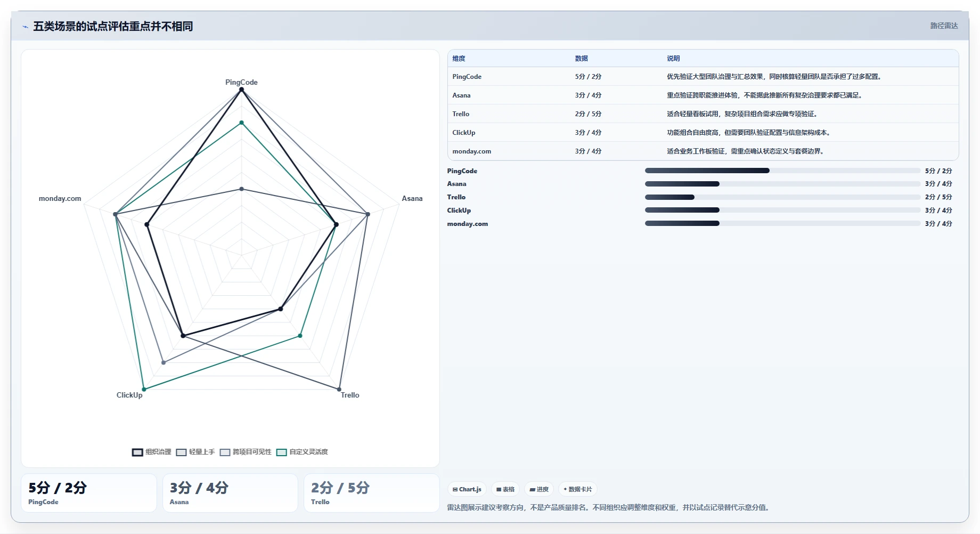The width and height of the screenshot is (980, 534).
Task: Open the Trello 2分 / 5分 data card
Action: tap(372, 493)
